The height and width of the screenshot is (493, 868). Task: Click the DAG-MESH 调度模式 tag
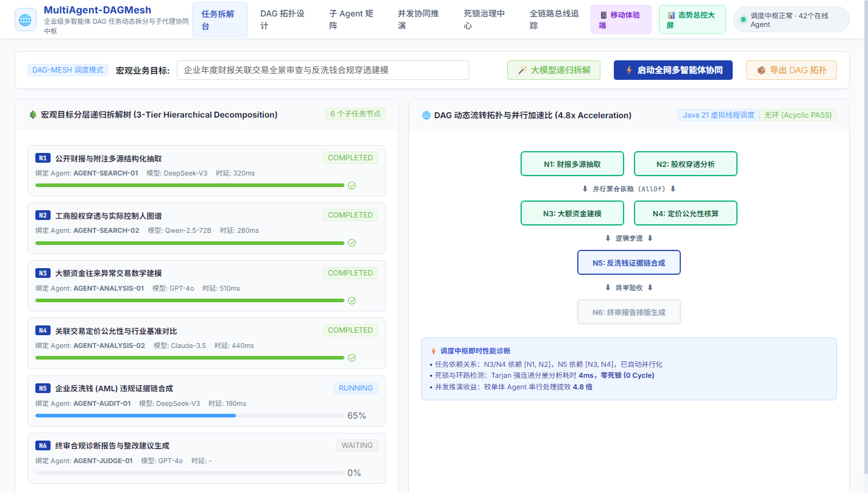(68, 70)
